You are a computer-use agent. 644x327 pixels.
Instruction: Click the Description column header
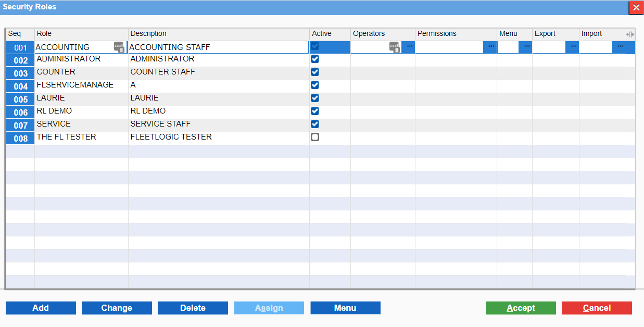219,34
